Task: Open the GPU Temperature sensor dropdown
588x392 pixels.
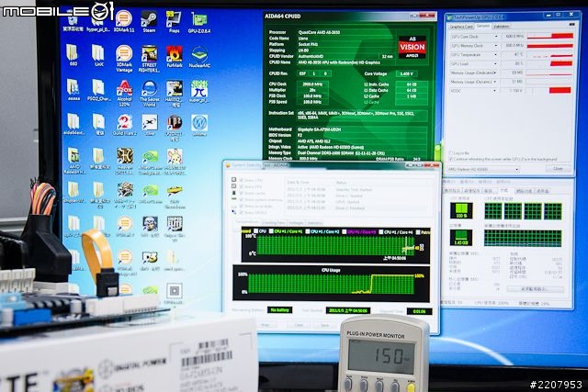Action: point(496,55)
